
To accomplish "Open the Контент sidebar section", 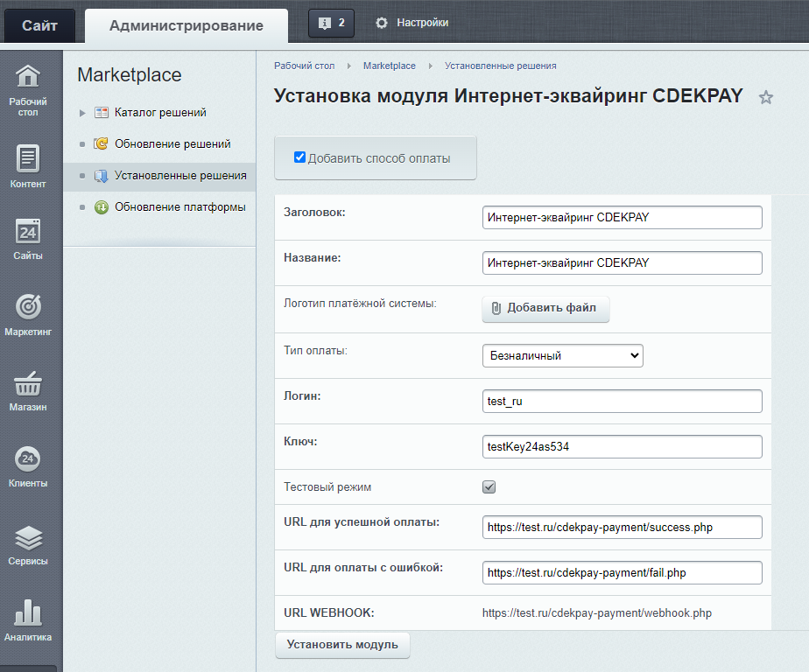I will pos(28,166).
